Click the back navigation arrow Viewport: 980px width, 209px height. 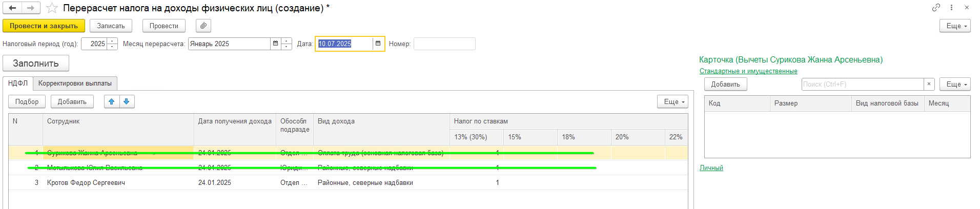pos(12,8)
